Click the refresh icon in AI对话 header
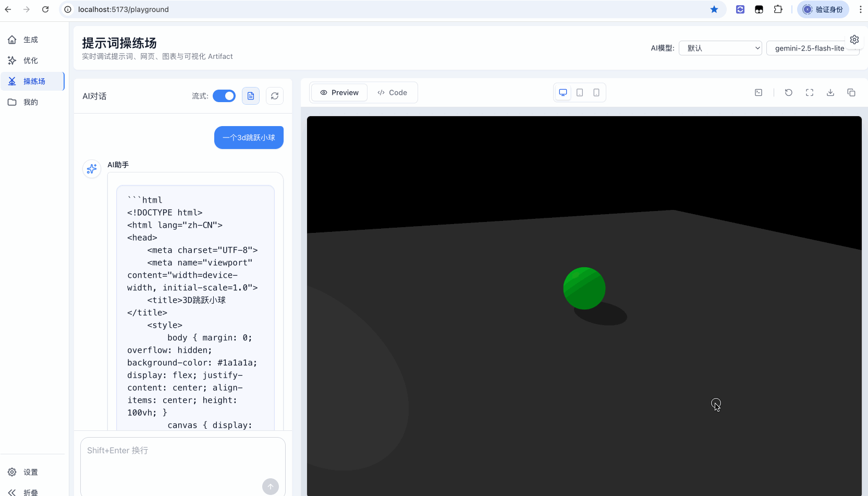 pyautogui.click(x=275, y=96)
